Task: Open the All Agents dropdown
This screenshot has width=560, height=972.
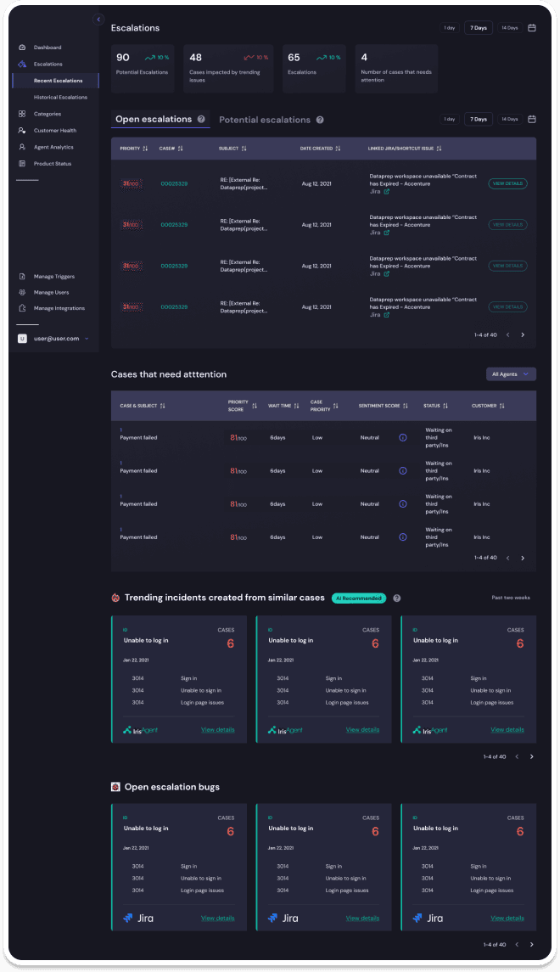Action: pyautogui.click(x=511, y=374)
